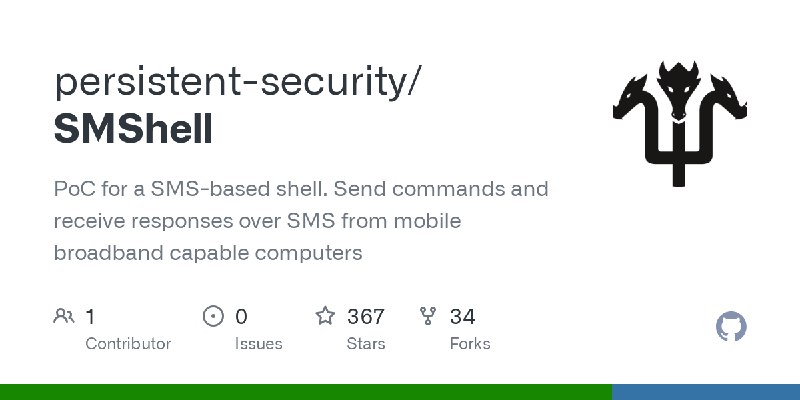
Task: Click the Contributor label
Action: coord(128,344)
